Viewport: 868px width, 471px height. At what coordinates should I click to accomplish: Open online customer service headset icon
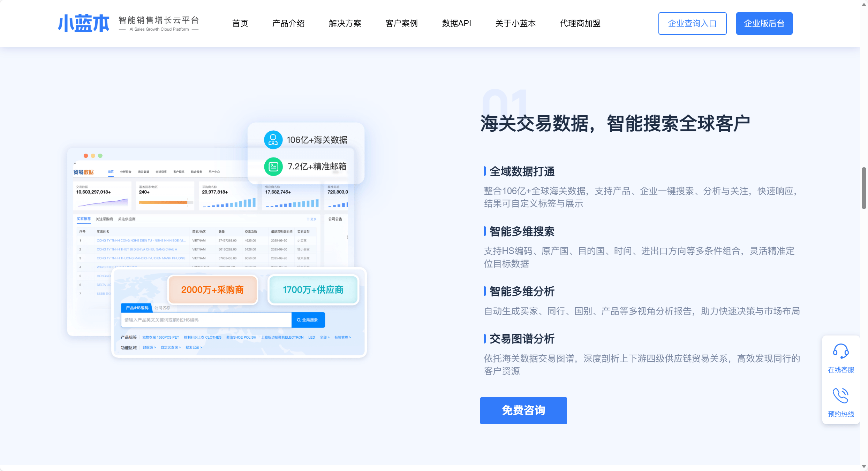840,351
